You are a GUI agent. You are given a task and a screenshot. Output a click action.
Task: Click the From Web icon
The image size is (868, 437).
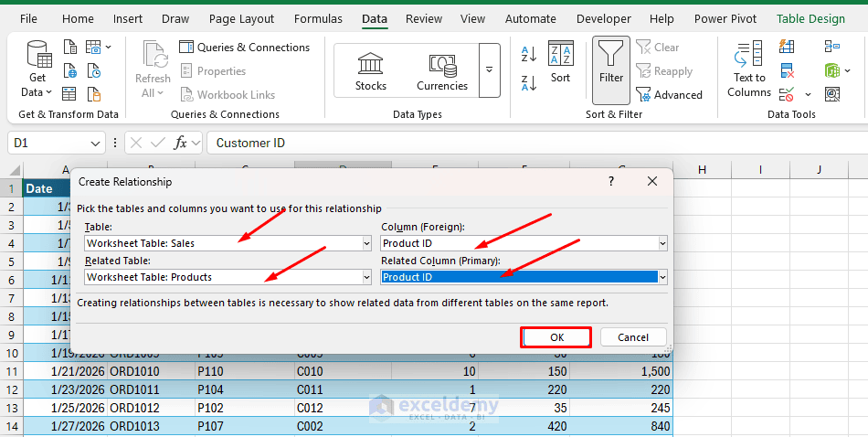pos(70,71)
